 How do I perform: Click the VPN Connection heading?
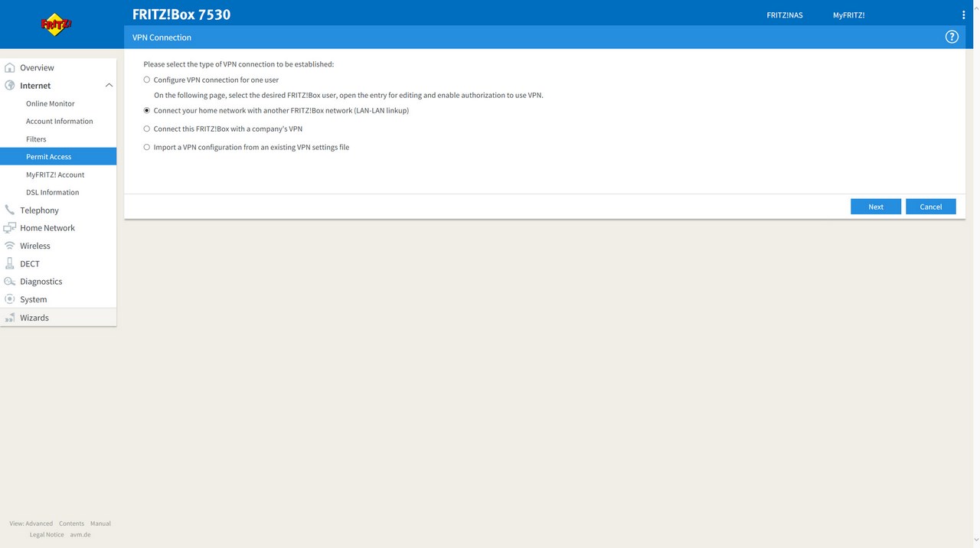(162, 38)
